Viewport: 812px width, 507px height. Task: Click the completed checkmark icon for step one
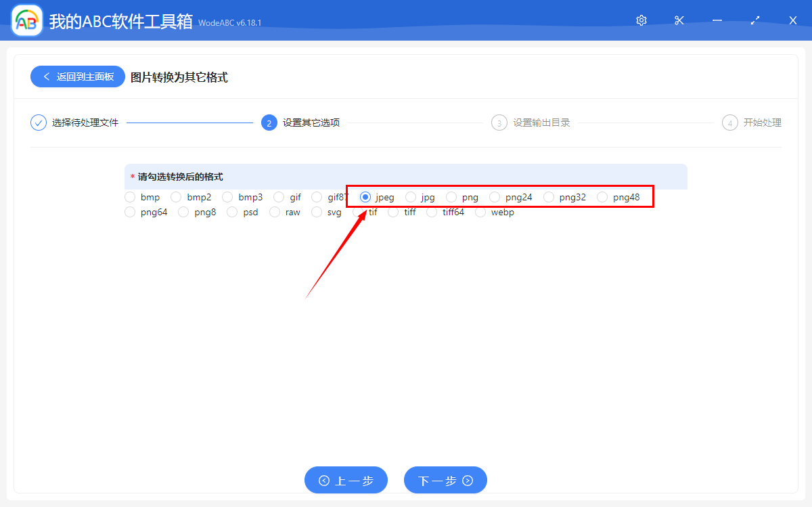point(38,123)
